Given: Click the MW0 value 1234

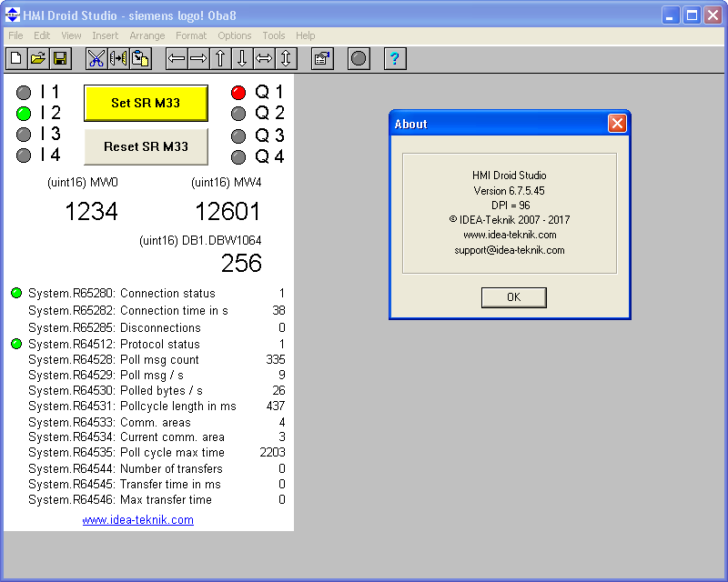Looking at the screenshot, I should coord(92,212).
